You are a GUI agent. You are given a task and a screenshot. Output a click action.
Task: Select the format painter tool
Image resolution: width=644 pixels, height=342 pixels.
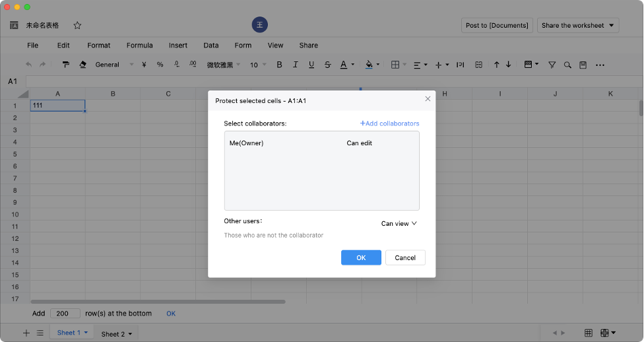(x=66, y=65)
